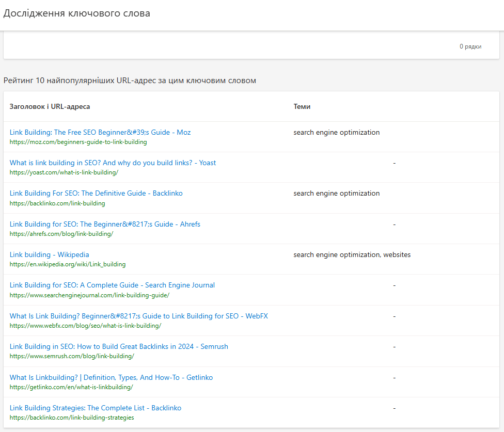Viewport: 504px width, 432px height.
Task: Click the moz.com beginners-guide-to-link-building URL text
Action: click(x=78, y=142)
